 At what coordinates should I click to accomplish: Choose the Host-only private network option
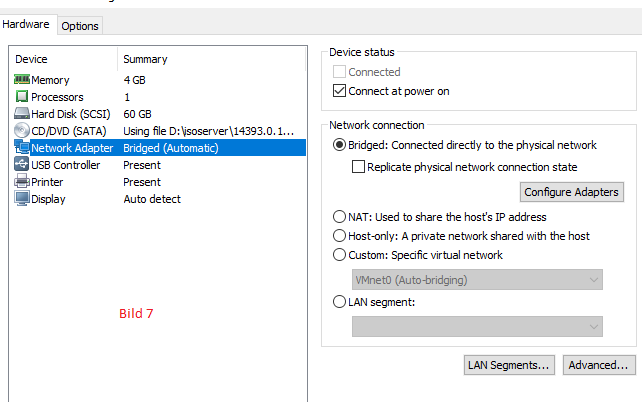click(340, 236)
